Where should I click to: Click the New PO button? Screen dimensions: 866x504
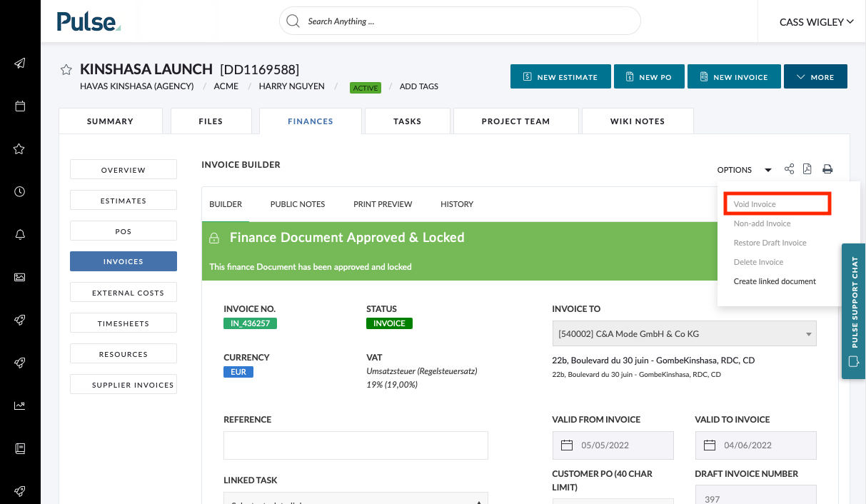pyautogui.click(x=649, y=77)
